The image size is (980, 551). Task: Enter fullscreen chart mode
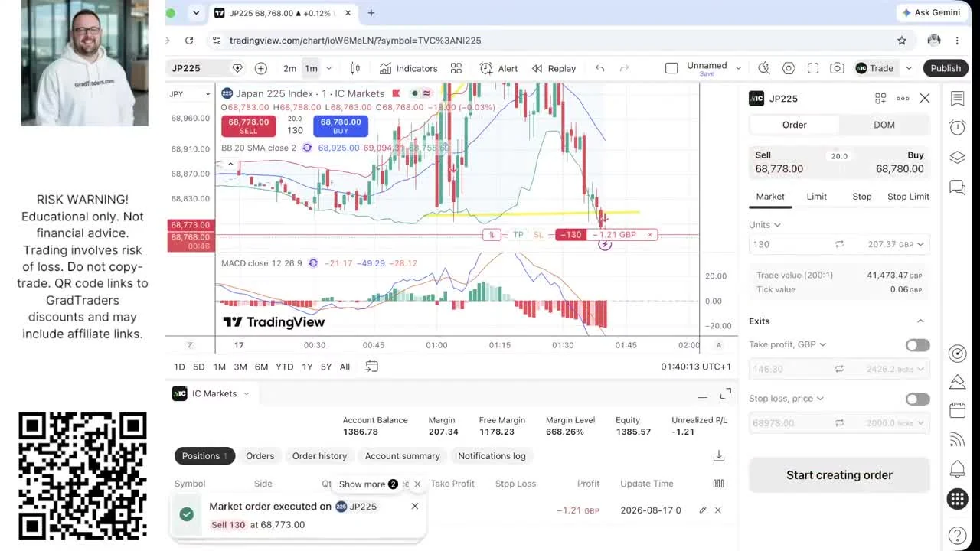pos(813,68)
